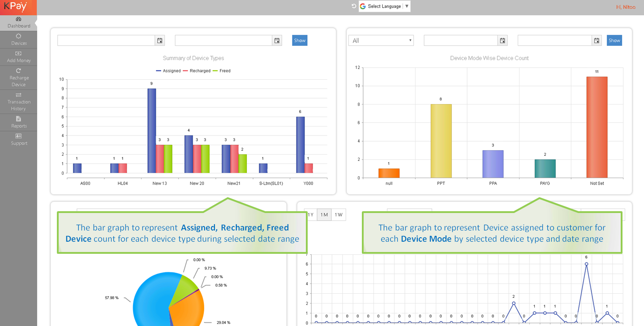Open the calendar for Summary chart start date
The width and height of the screenshot is (644, 326).
(160, 40)
